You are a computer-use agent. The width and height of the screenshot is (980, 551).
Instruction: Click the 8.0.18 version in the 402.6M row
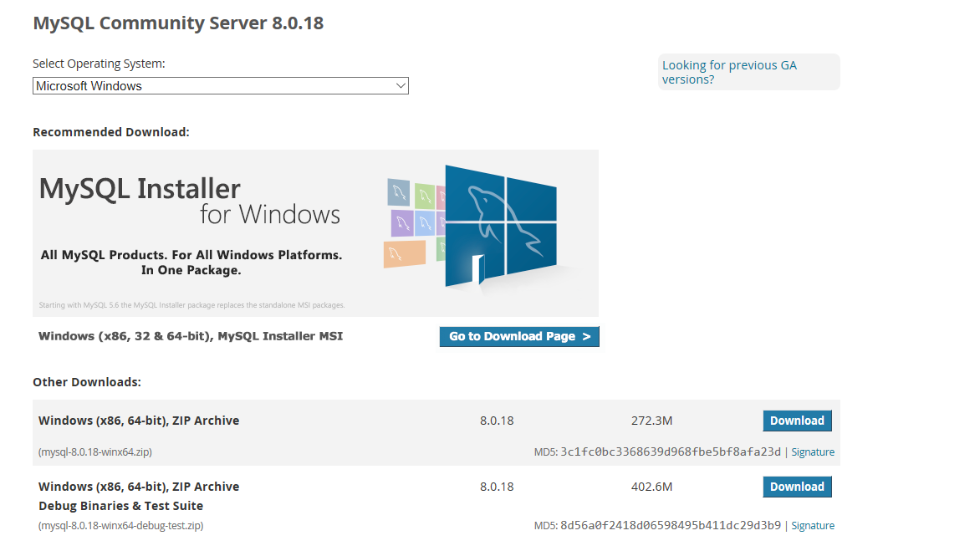click(x=497, y=487)
